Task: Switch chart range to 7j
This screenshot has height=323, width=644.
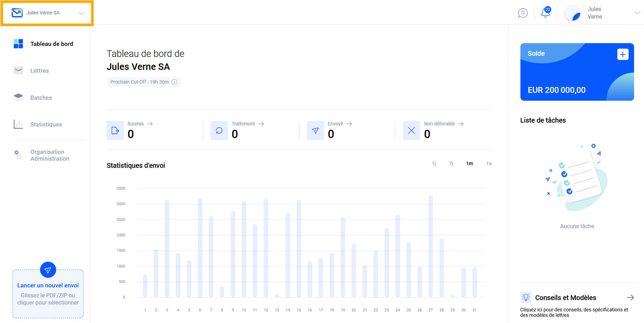Action: pyautogui.click(x=451, y=163)
